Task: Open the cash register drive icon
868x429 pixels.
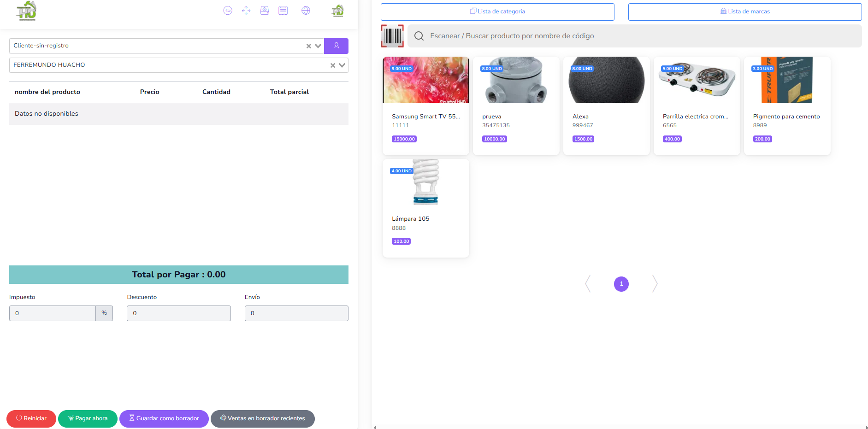Action: 265,11
